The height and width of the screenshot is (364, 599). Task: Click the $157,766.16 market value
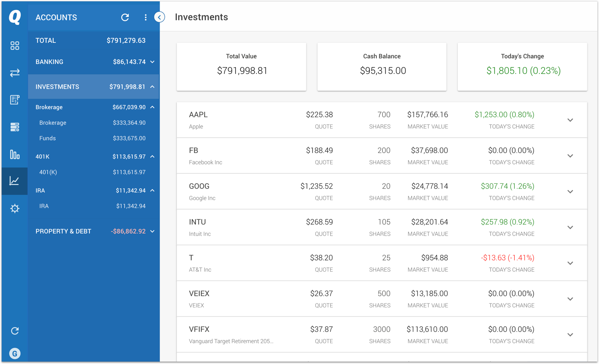coord(428,115)
